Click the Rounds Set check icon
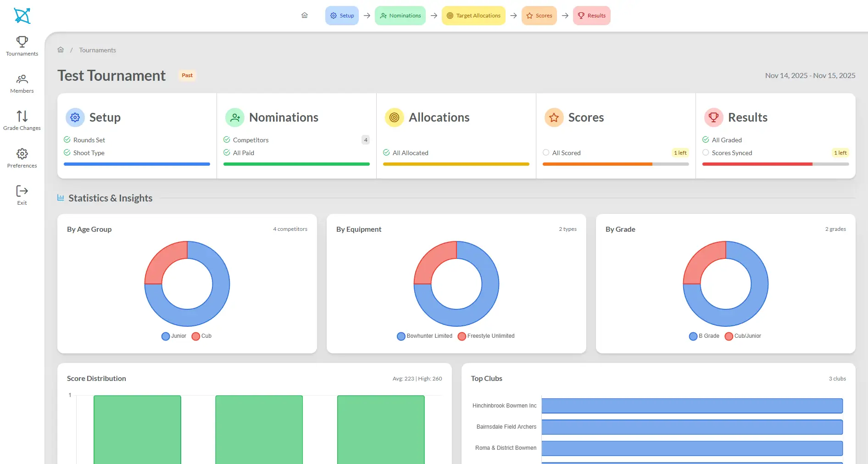The image size is (868, 464). pos(67,140)
